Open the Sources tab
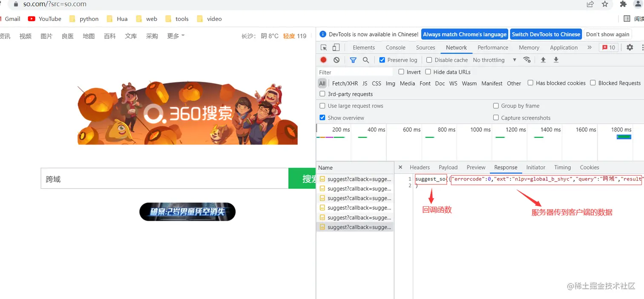Image resolution: width=644 pixels, height=299 pixels. (425, 48)
